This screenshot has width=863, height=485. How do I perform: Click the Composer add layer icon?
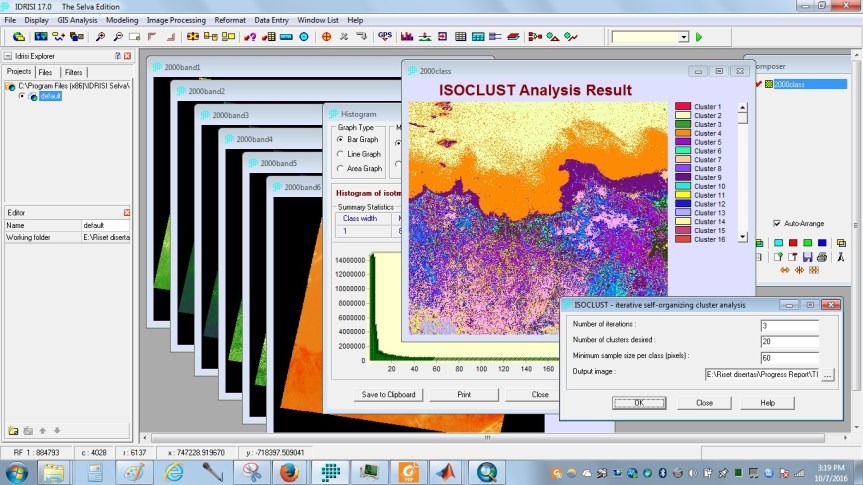[778, 257]
